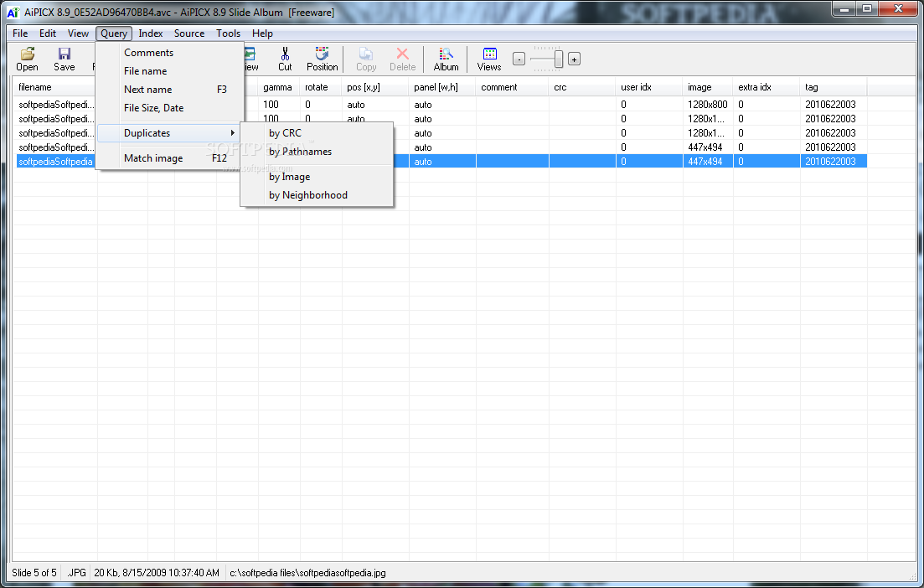Click the rotate column header

point(321,87)
